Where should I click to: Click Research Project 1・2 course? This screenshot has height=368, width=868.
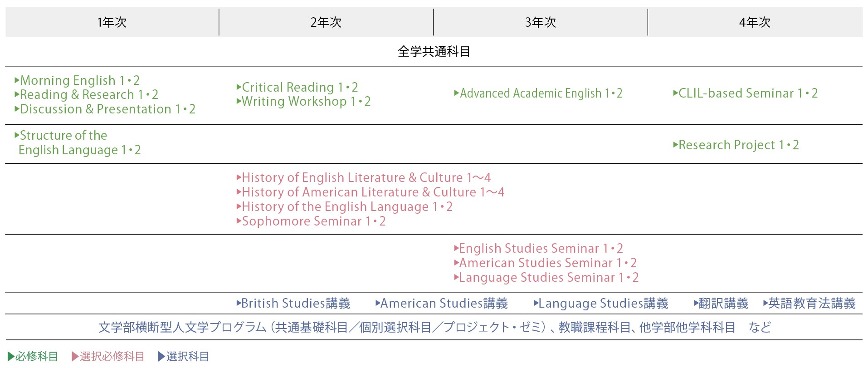click(736, 145)
